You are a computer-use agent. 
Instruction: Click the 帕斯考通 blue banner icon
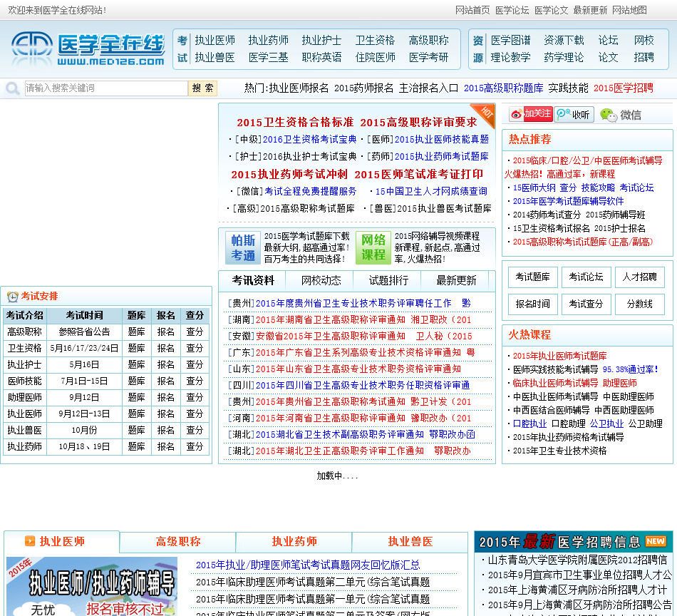point(242,248)
